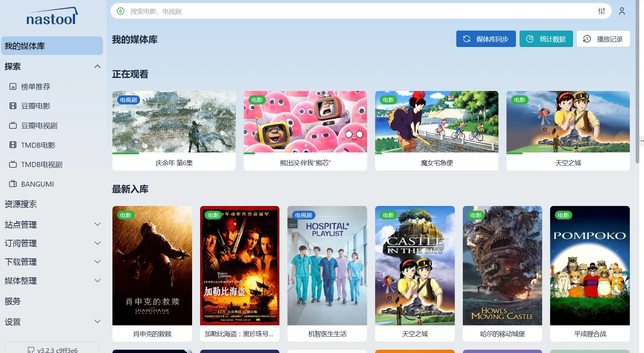Focus the 搜索电影、电视剧 search field
The width and height of the screenshot is (644, 353).
coord(360,11)
